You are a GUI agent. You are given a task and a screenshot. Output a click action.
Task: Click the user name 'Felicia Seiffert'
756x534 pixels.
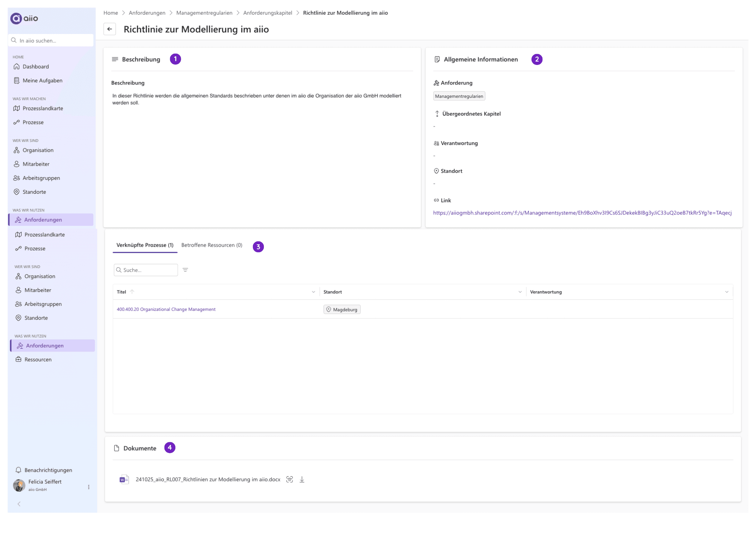click(x=45, y=482)
